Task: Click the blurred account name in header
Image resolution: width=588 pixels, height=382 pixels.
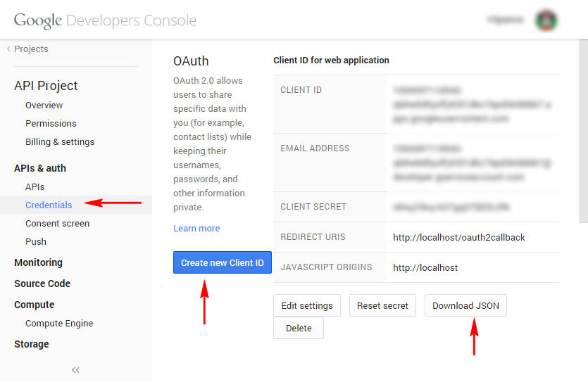Action: point(505,20)
